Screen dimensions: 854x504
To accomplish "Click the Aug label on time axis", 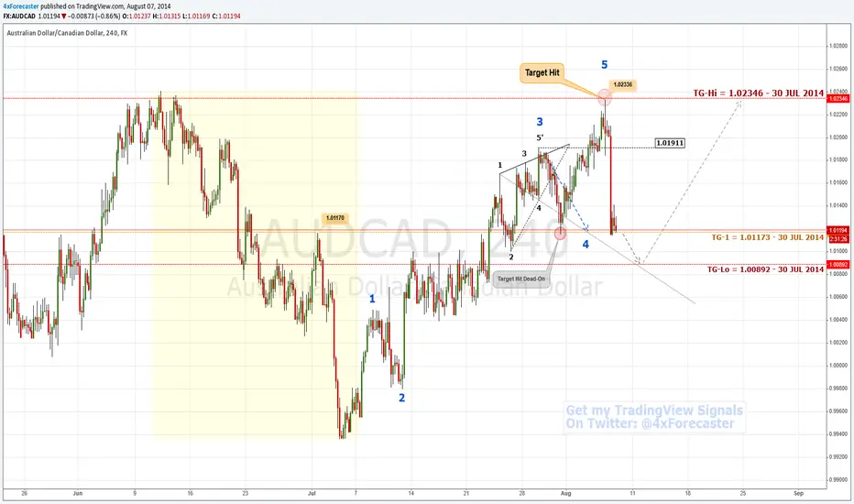I will [x=566, y=493].
